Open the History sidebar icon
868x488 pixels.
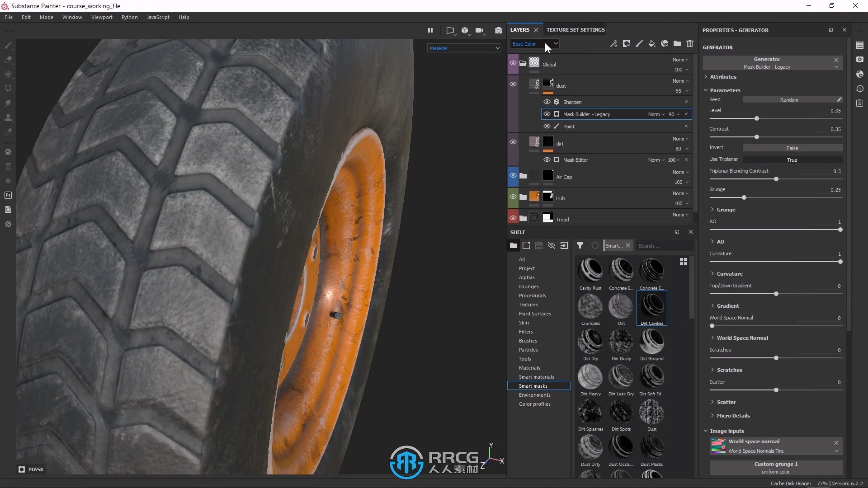click(x=860, y=89)
